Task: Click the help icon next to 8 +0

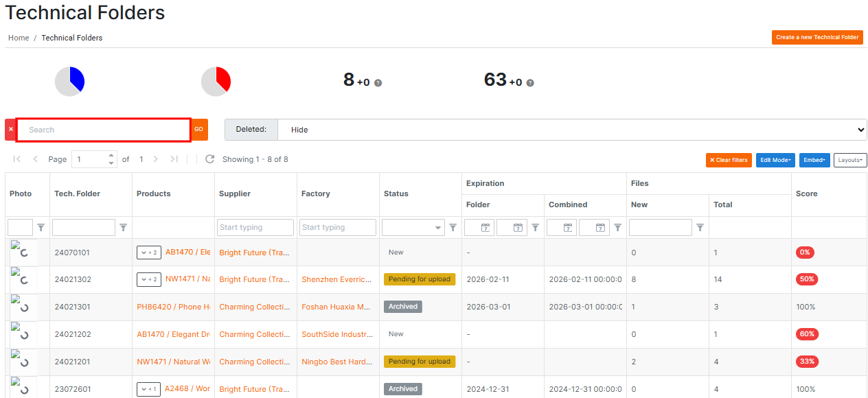Action: pyautogui.click(x=378, y=83)
